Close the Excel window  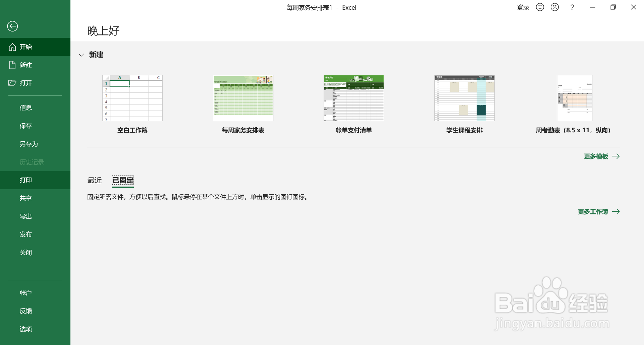click(634, 7)
